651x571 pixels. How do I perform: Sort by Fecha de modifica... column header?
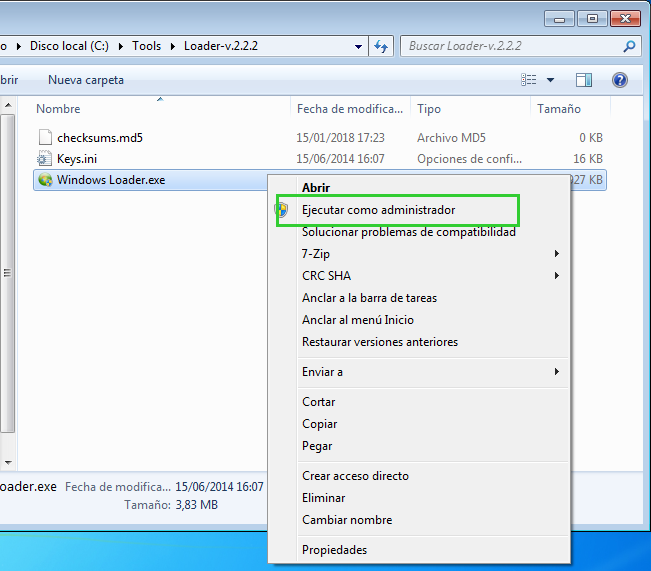[x=350, y=109]
